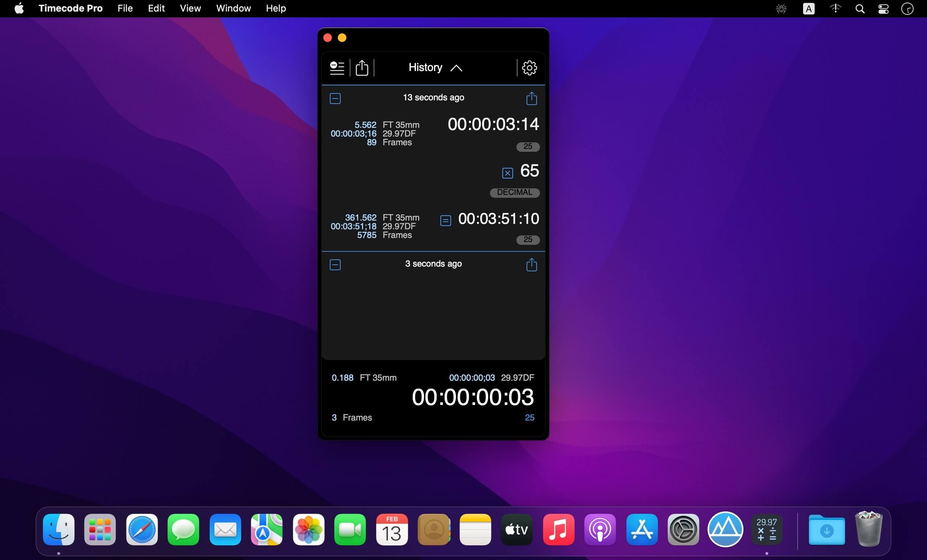Click the Timecode Pro 29.97 Dock icon

(x=766, y=529)
